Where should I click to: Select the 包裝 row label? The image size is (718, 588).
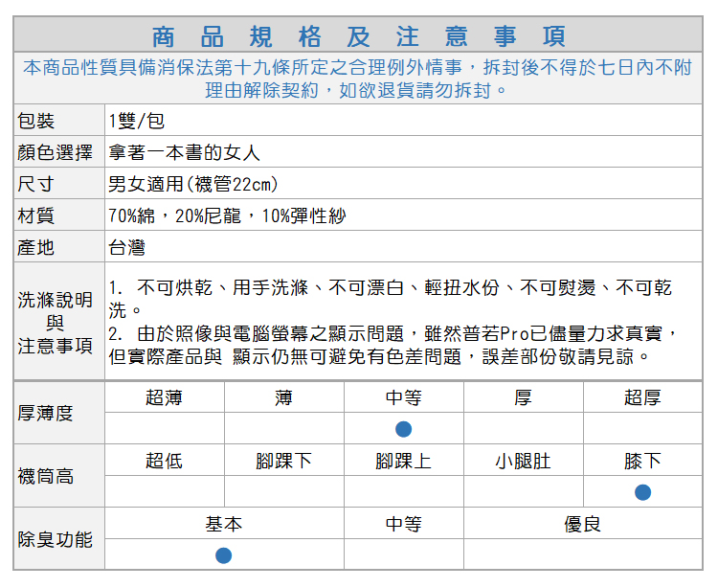click(36, 121)
